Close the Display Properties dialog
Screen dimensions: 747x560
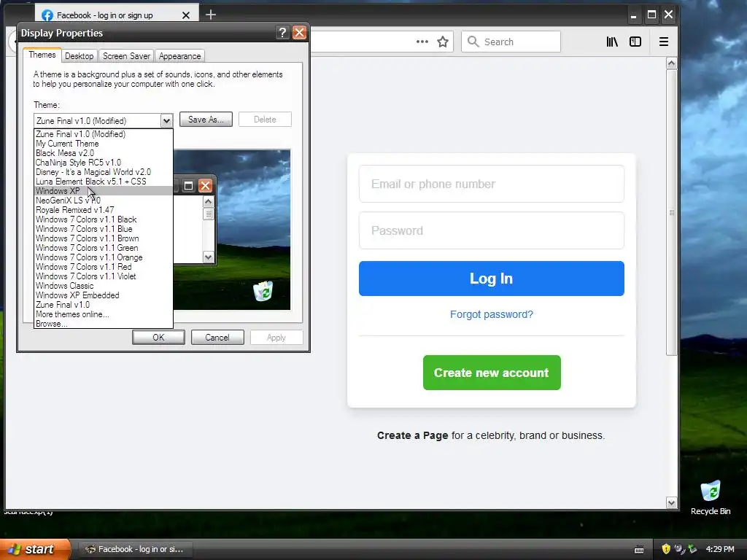pyautogui.click(x=299, y=32)
